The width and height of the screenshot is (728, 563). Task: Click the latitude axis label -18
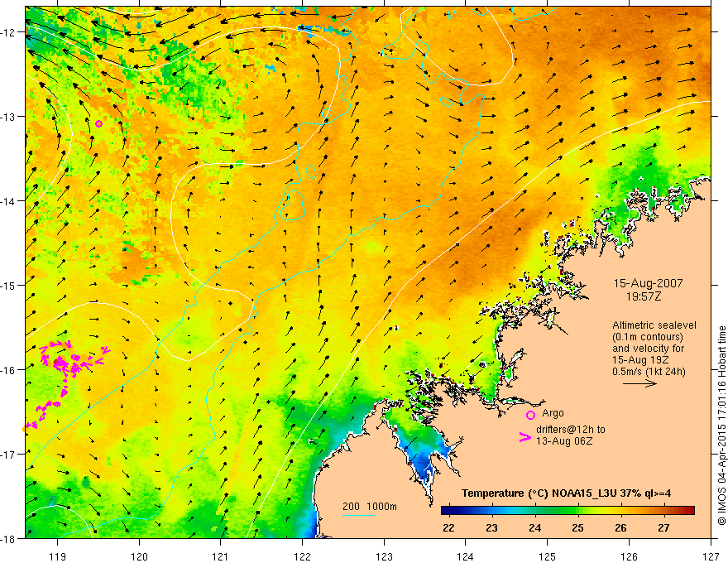pos(8,539)
